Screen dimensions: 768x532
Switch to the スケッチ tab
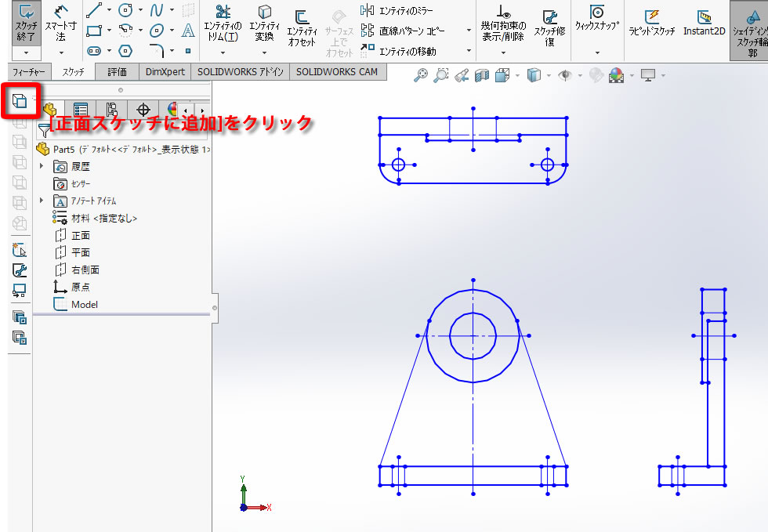tap(74, 72)
